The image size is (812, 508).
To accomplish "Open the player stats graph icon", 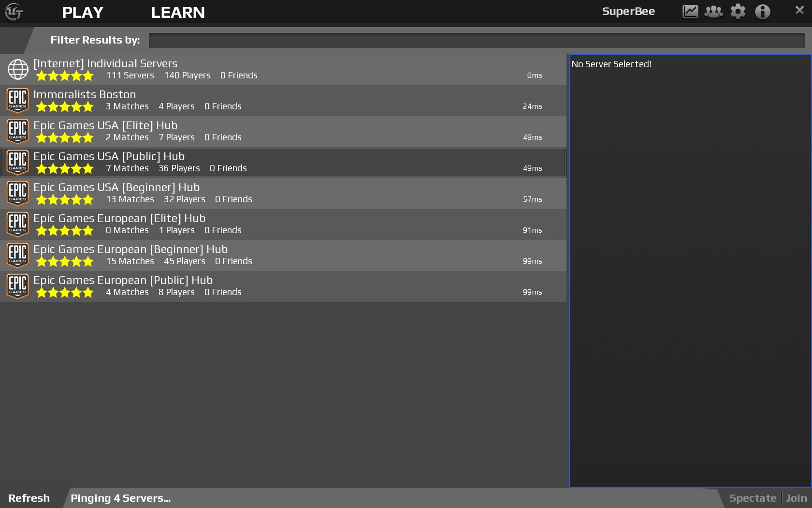I will 690,12.
